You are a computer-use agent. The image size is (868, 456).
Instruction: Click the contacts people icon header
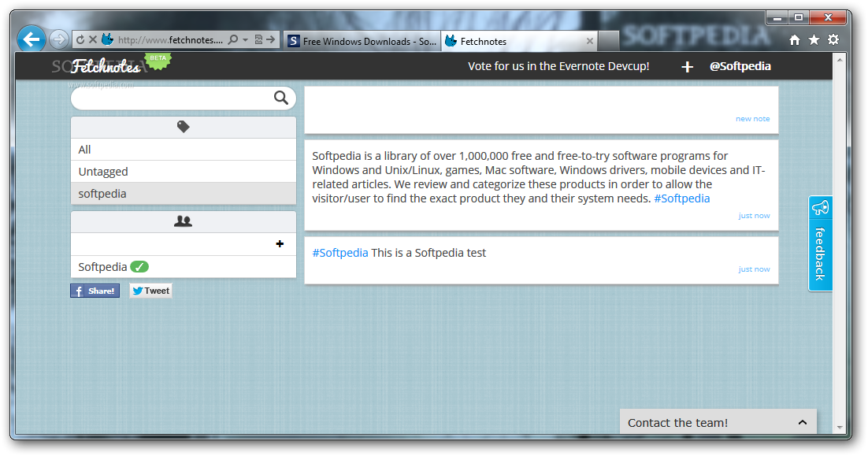click(184, 221)
